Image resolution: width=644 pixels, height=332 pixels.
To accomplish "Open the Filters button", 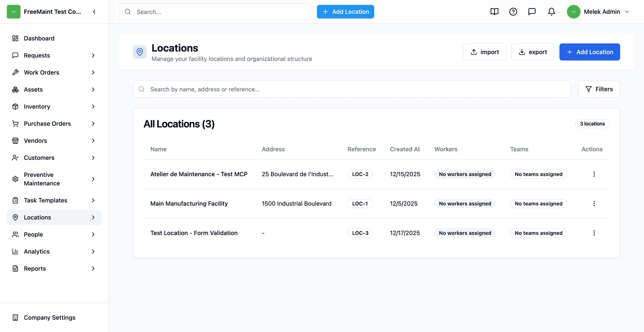I will pyautogui.click(x=599, y=89).
